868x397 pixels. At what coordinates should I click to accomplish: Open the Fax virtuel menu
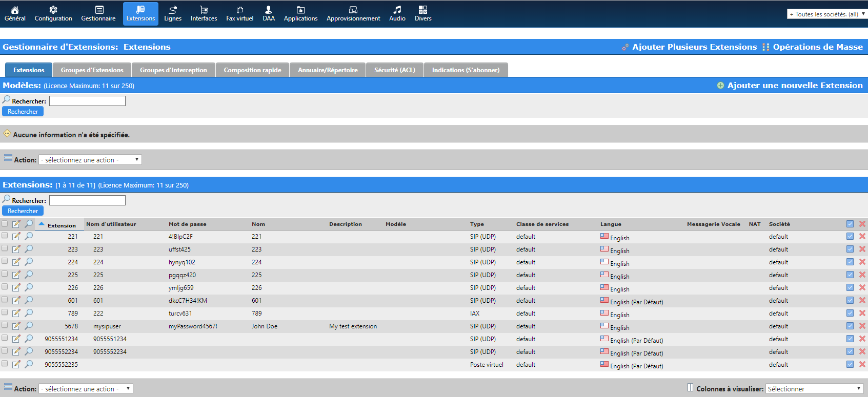(x=240, y=14)
